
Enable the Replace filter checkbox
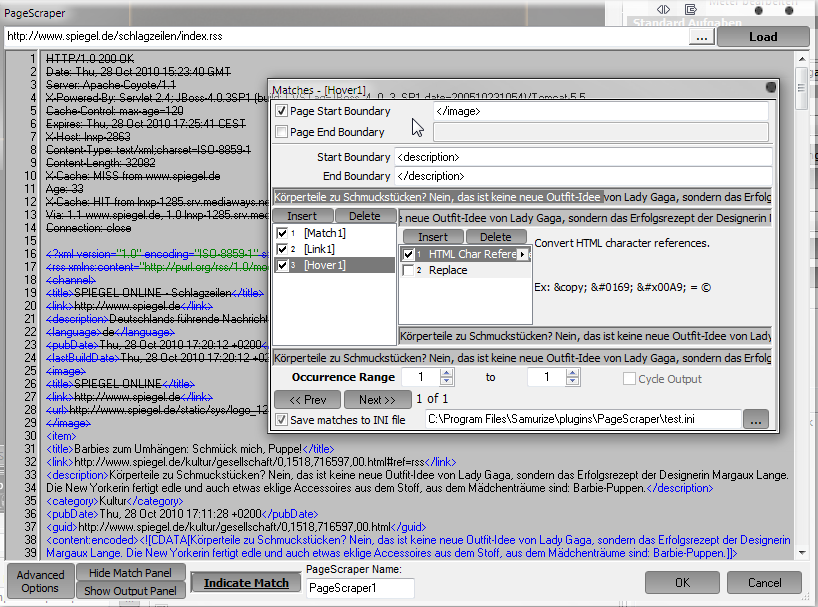point(408,270)
